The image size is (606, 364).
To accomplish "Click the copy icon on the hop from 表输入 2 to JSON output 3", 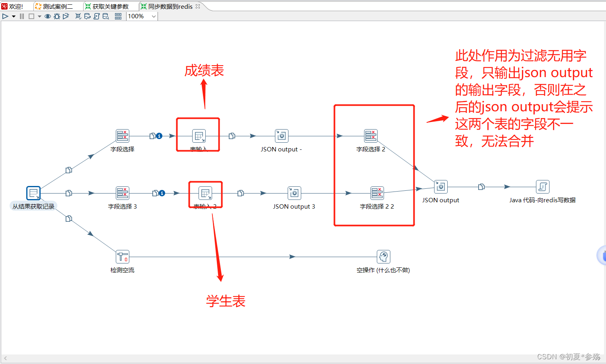I will click(241, 193).
